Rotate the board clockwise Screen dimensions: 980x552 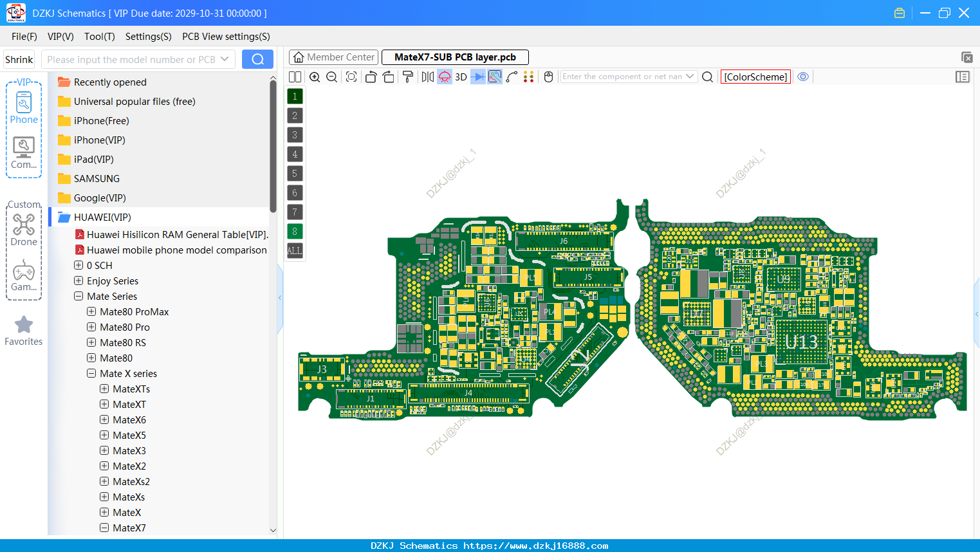pos(389,77)
